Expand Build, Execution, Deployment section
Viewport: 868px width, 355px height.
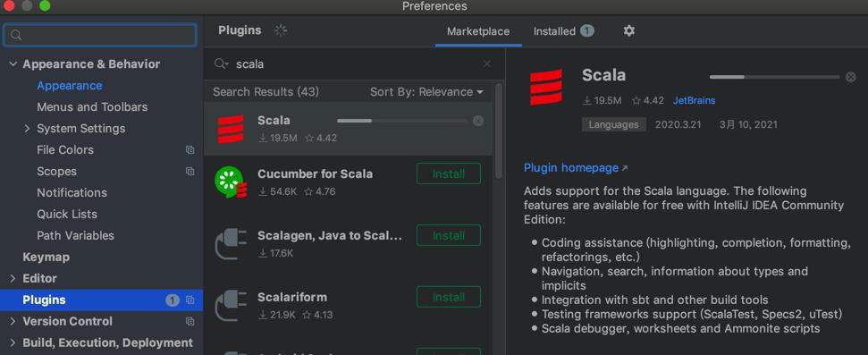(13, 343)
